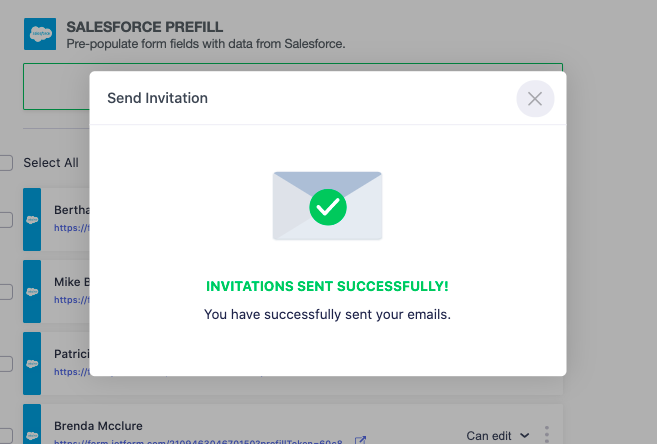Check the checkbox for Patricia's row
Image resolution: width=657 pixels, height=444 pixels.
[x=6, y=364]
